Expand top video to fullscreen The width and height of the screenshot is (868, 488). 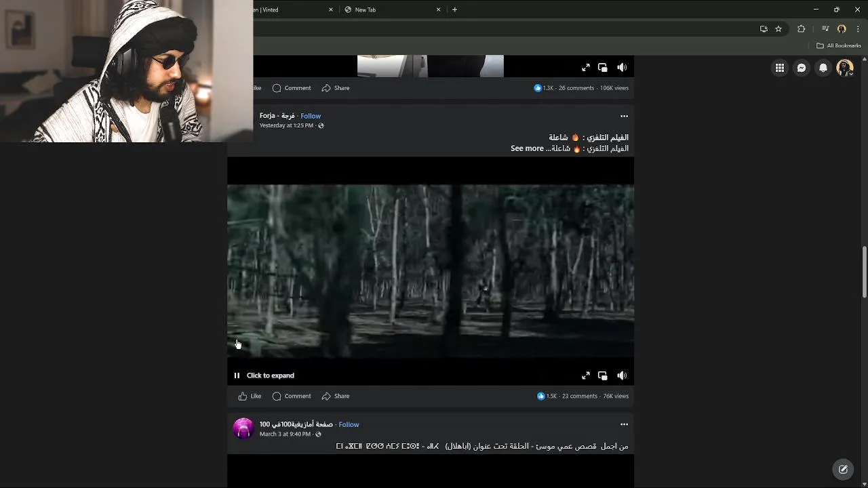click(586, 67)
